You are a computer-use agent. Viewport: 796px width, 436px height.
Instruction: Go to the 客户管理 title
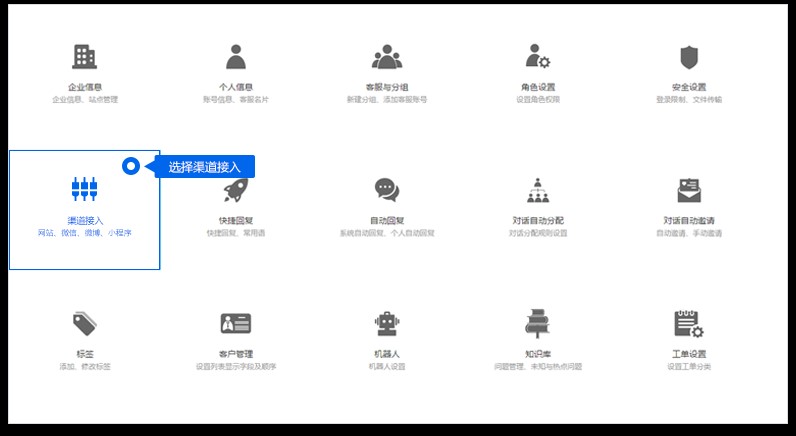(236, 354)
